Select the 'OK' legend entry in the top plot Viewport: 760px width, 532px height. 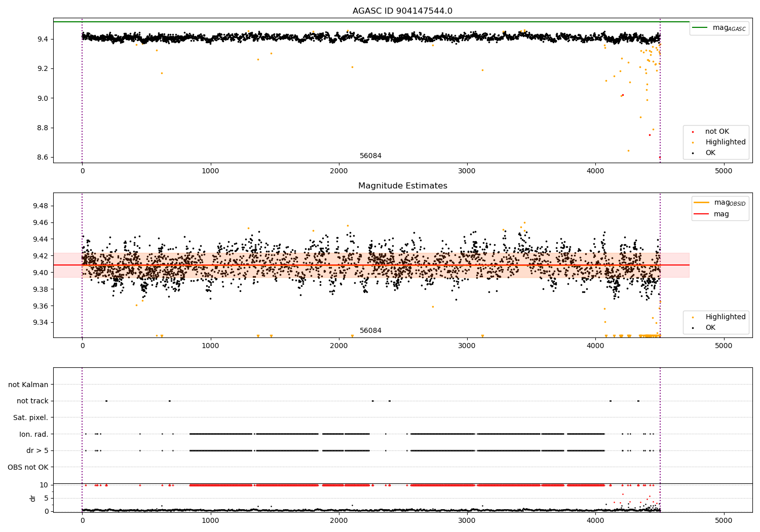click(x=710, y=153)
